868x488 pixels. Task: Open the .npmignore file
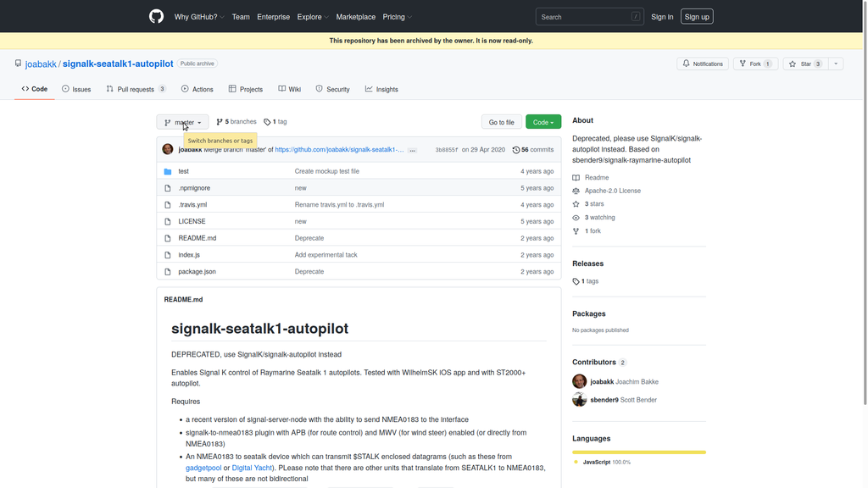click(194, 188)
